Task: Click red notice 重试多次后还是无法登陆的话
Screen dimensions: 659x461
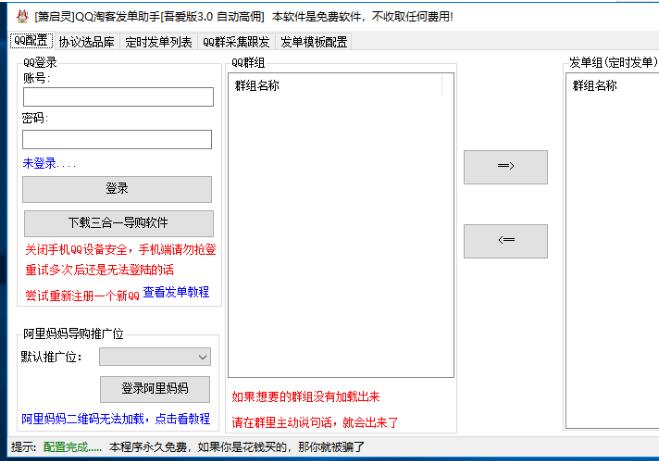Action: click(99, 270)
